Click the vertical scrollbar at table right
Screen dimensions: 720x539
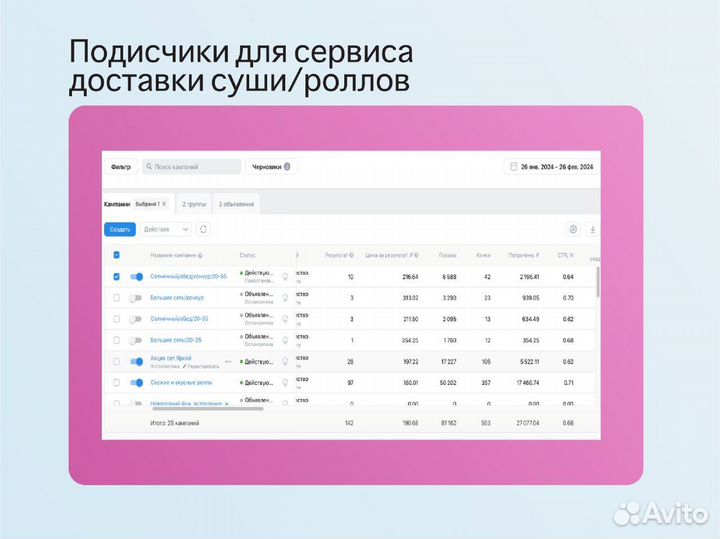tap(598, 282)
